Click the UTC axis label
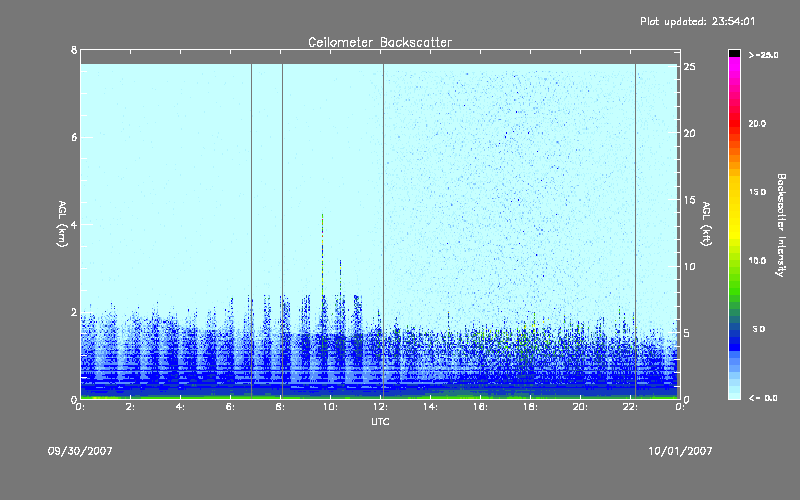This screenshot has height=500, width=800. click(x=380, y=421)
